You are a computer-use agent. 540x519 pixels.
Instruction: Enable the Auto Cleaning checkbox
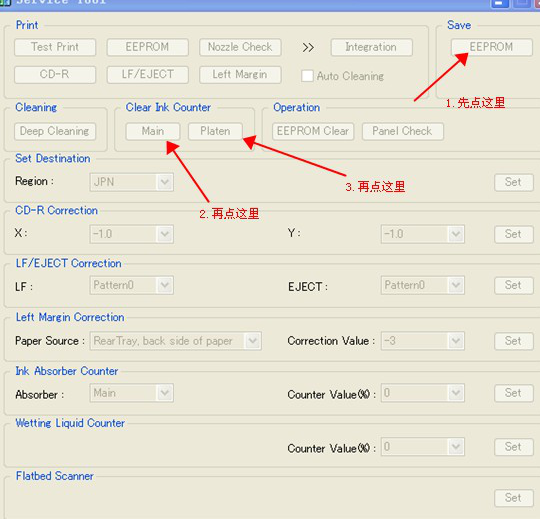tap(307, 76)
